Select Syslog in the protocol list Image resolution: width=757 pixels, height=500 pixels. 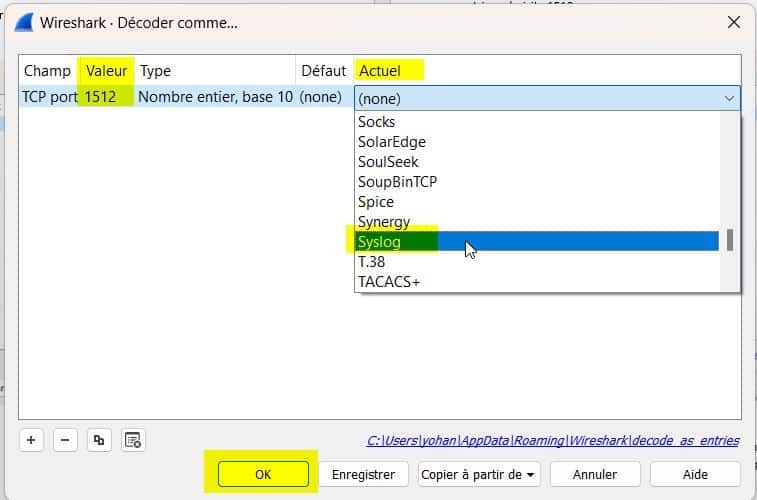(536, 241)
